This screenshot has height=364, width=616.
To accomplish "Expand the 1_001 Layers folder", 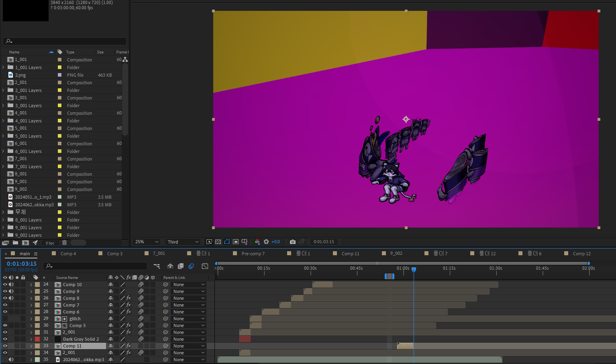I will point(4,67).
